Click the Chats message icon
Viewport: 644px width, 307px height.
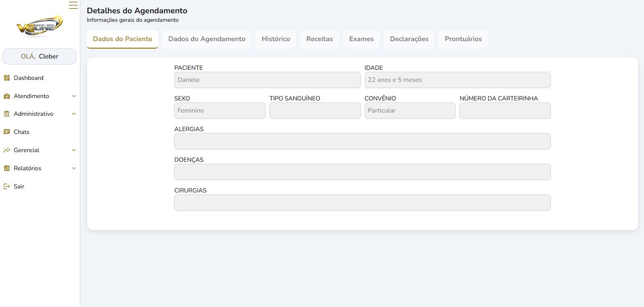(6, 132)
